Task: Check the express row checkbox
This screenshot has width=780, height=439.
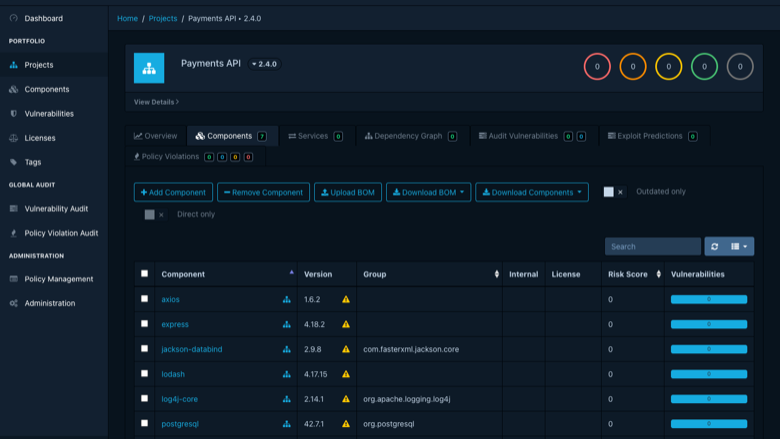Action: pos(144,324)
